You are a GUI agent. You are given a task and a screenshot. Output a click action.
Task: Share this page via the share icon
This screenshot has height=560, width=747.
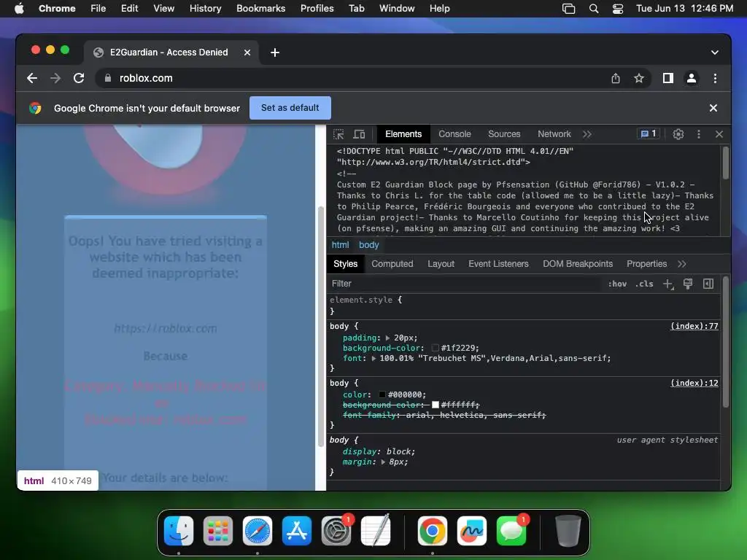click(616, 79)
